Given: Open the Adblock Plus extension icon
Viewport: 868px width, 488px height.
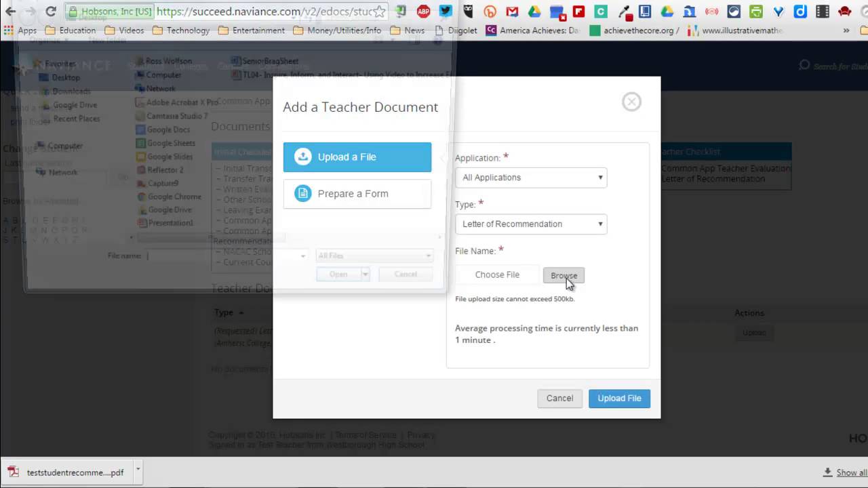Looking at the screenshot, I should coord(423,12).
